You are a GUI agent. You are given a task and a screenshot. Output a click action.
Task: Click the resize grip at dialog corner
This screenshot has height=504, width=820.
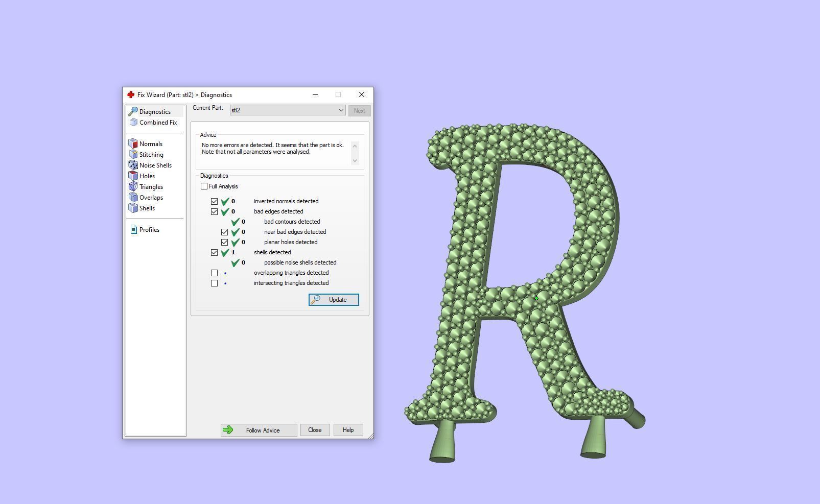[370, 435]
